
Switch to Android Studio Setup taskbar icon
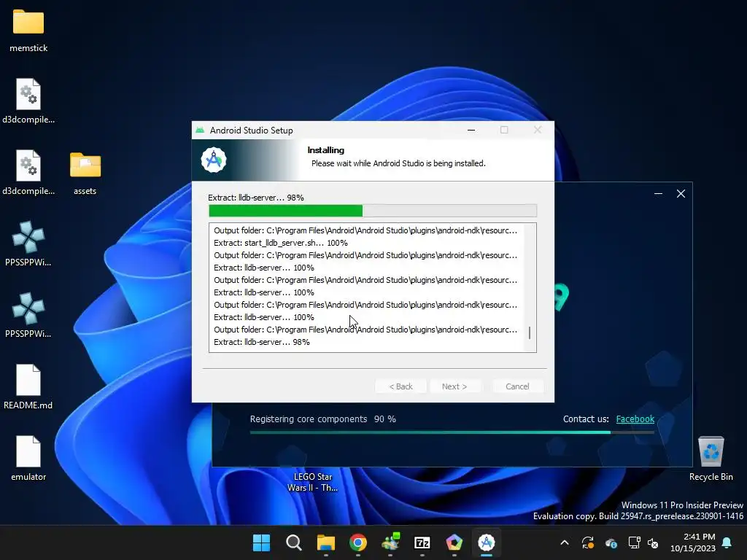487,542
